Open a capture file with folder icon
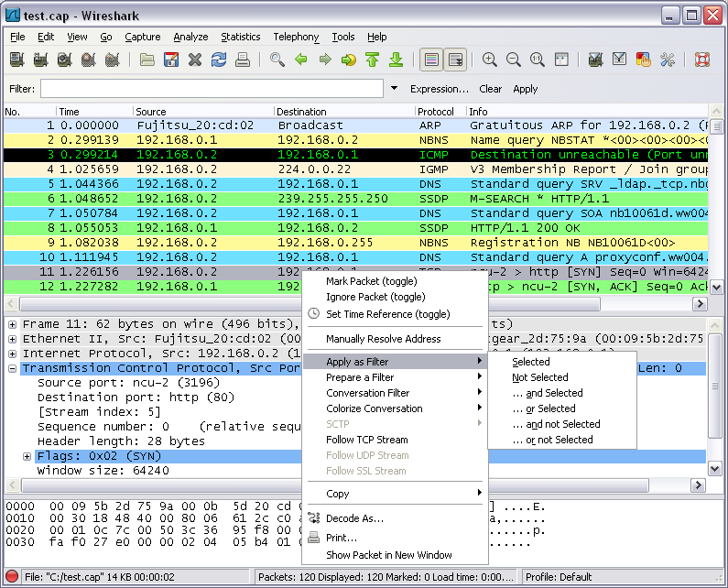This screenshot has width=728, height=588. (147, 60)
